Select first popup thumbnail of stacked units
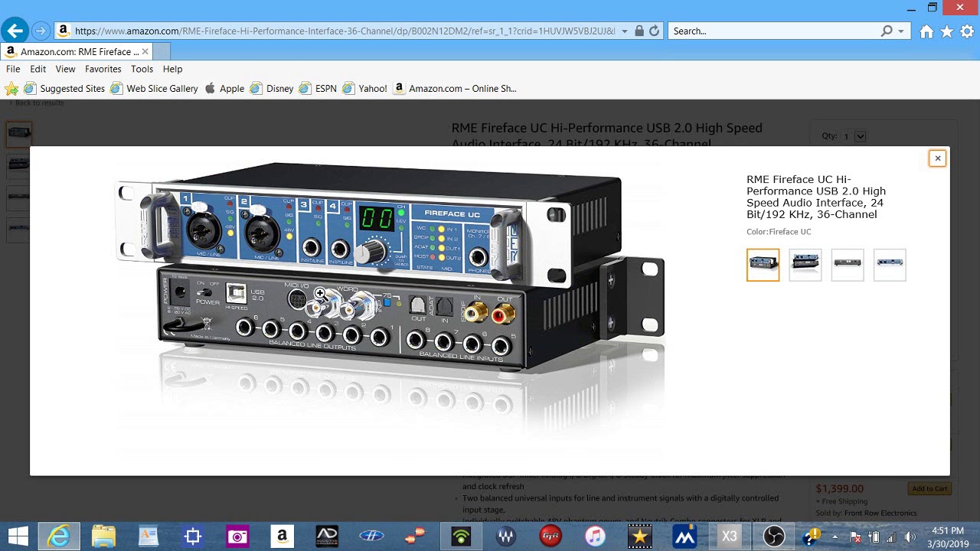 tap(763, 265)
